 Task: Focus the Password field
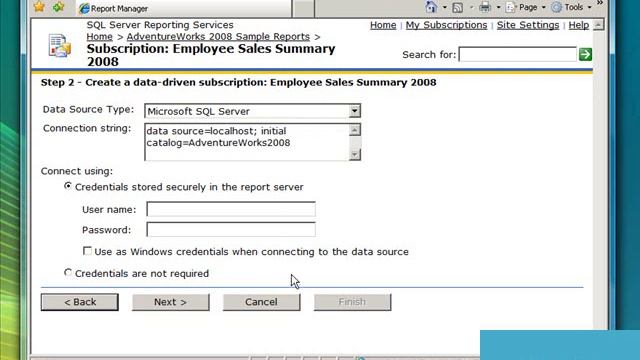pos(231,229)
